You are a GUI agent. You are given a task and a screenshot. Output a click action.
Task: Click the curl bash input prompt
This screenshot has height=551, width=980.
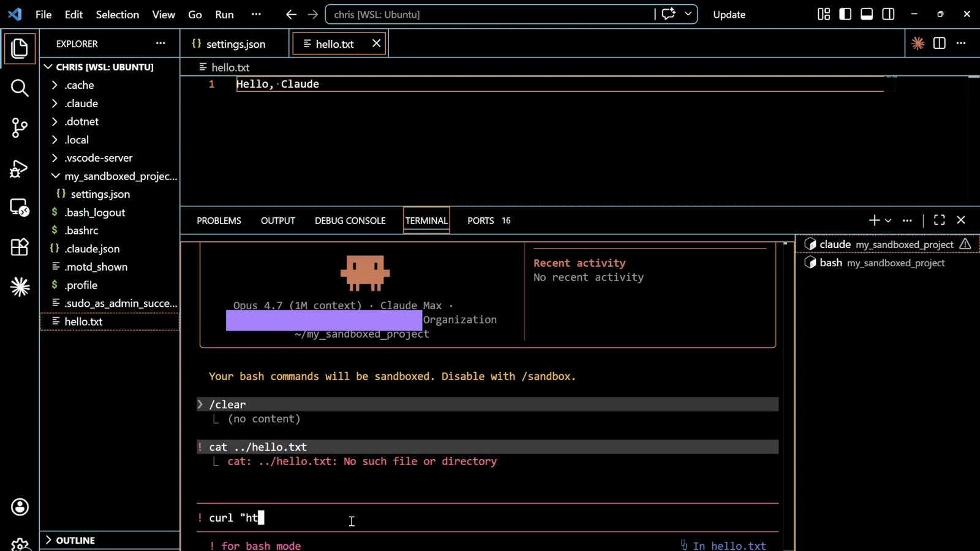tap(488, 518)
